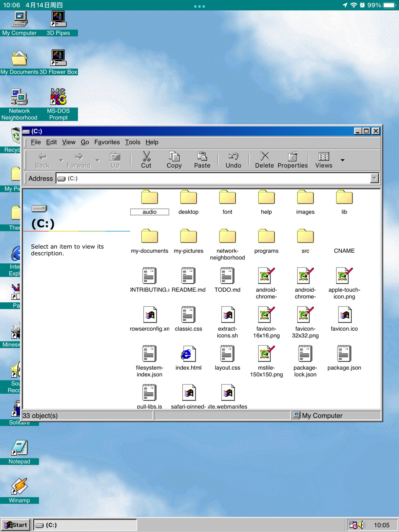Select the images folder
Viewport: 399px width, 532px height.
(305, 203)
